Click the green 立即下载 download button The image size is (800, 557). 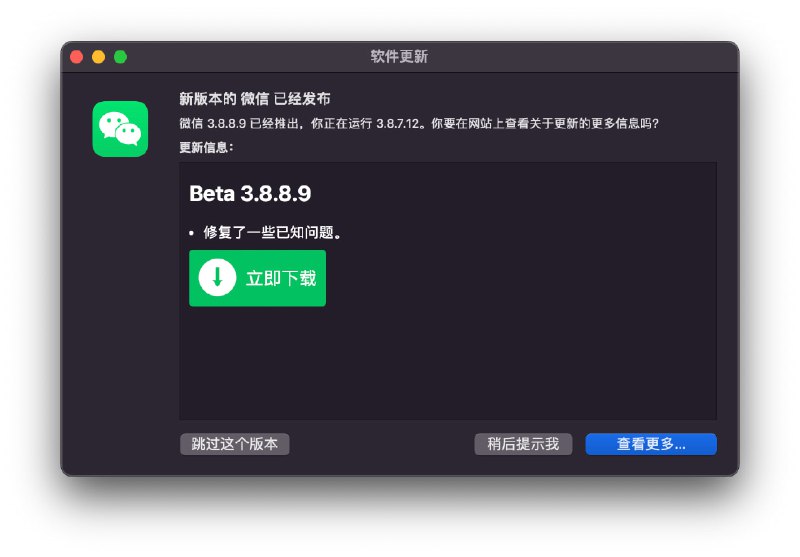(257, 278)
